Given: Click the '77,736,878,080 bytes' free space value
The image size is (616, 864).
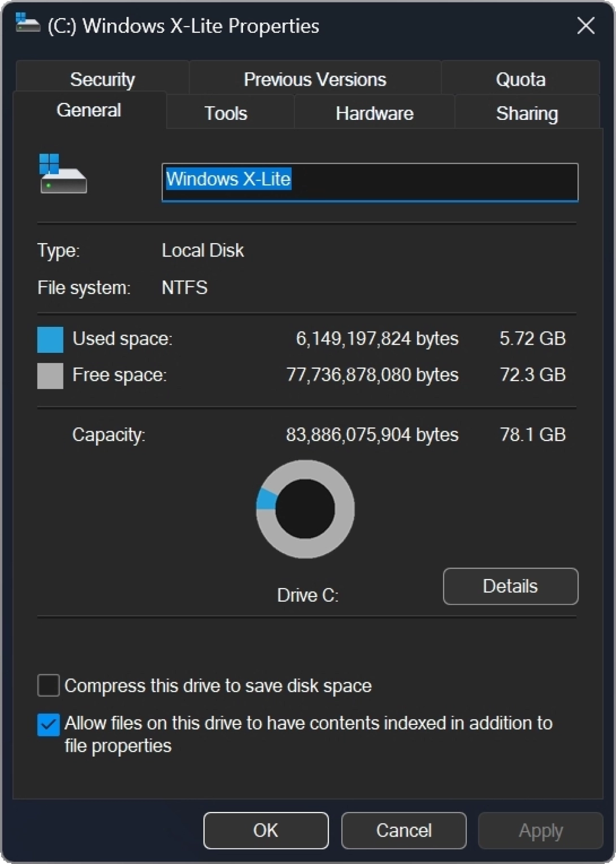Looking at the screenshot, I should [x=372, y=374].
